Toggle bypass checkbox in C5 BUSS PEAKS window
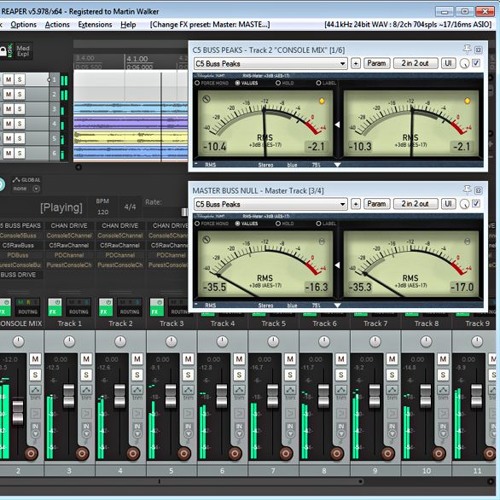The height and width of the screenshot is (500, 500). pyautogui.click(x=476, y=63)
